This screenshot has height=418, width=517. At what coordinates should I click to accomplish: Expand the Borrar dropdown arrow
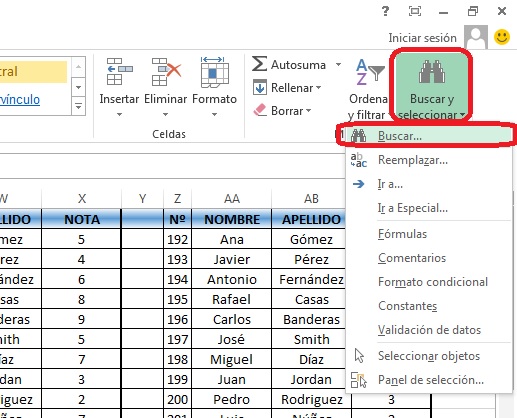[x=308, y=110]
